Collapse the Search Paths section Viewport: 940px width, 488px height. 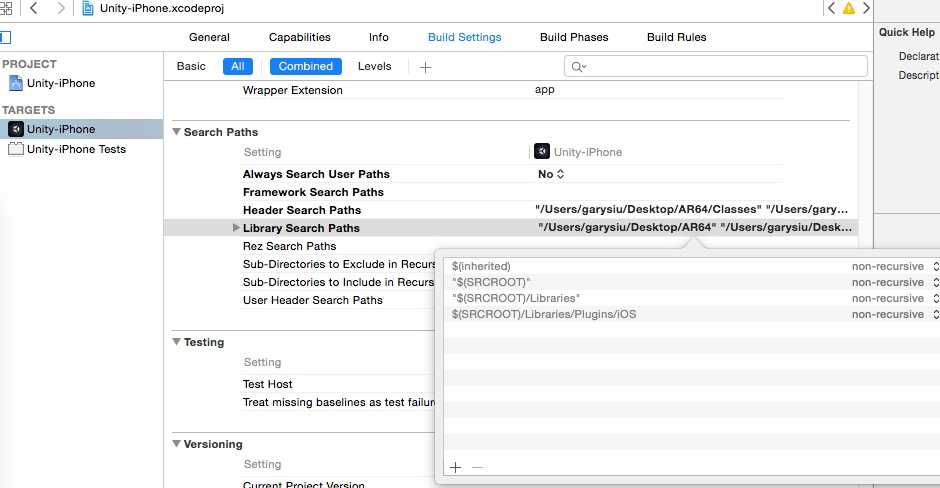176,132
